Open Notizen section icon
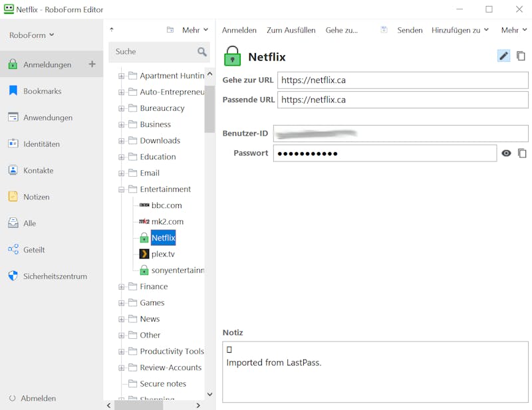 coord(13,196)
